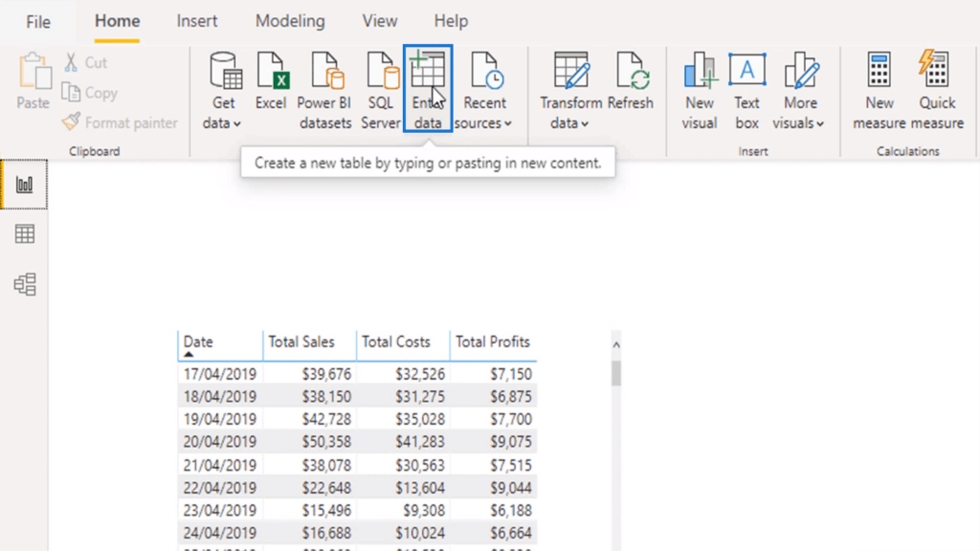Click the $6,188 profits value
Image resolution: width=980 pixels, height=551 pixels.
(511, 511)
